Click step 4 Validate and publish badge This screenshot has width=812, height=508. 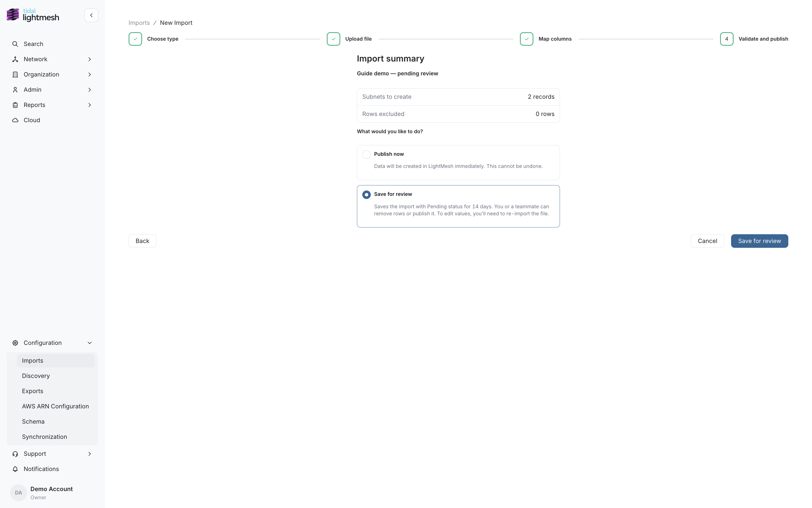(x=727, y=39)
